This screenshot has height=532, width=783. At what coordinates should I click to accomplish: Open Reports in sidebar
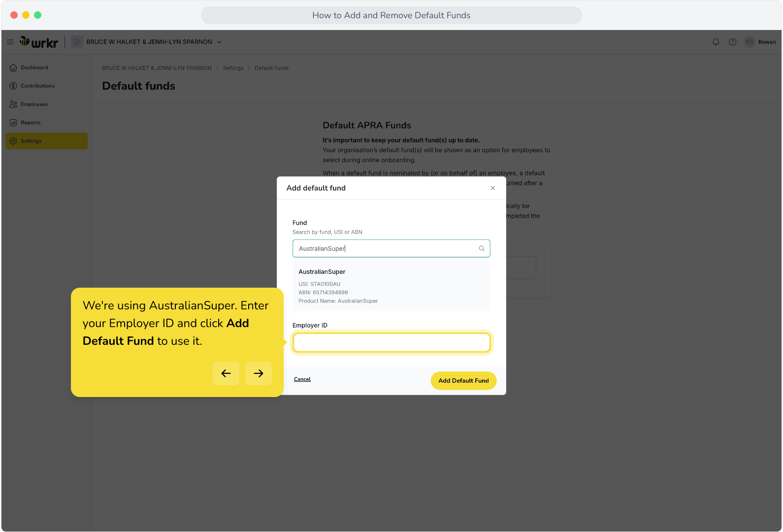click(46, 123)
